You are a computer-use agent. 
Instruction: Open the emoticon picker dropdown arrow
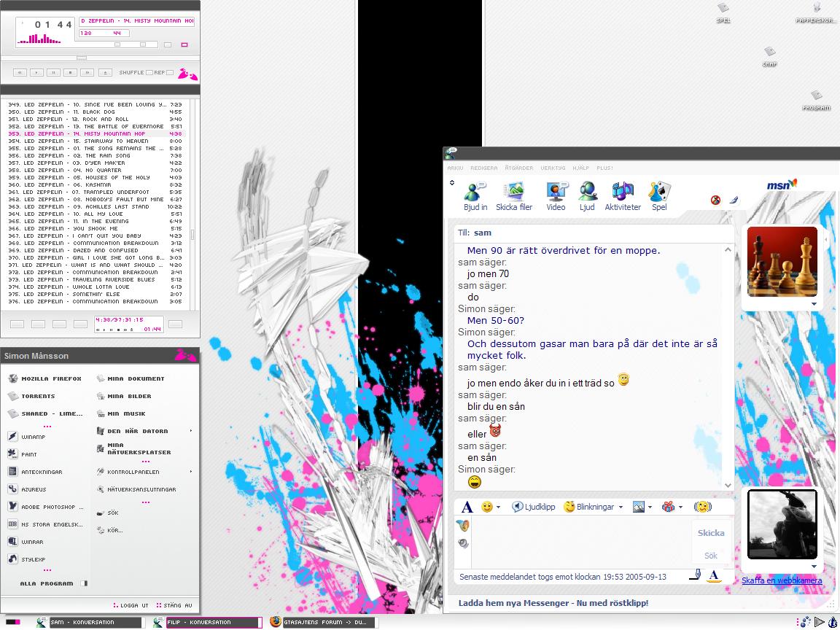pyautogui.click(x=498, y=507)
